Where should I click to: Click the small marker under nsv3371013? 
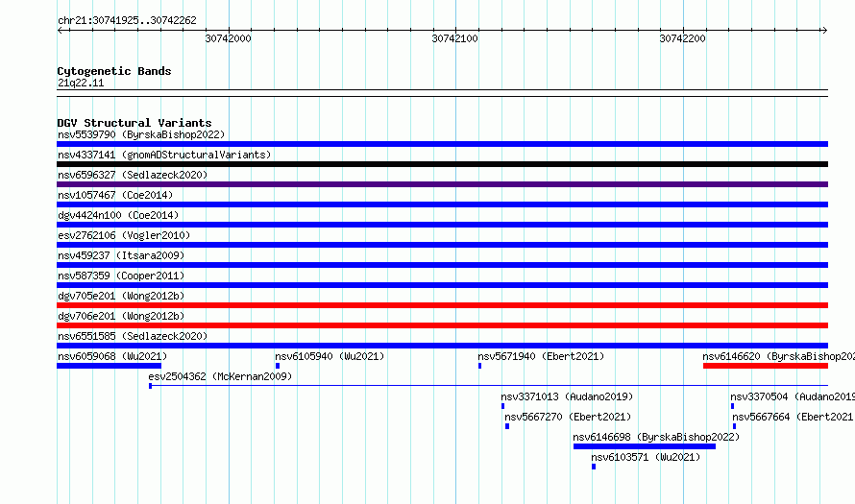502,406
